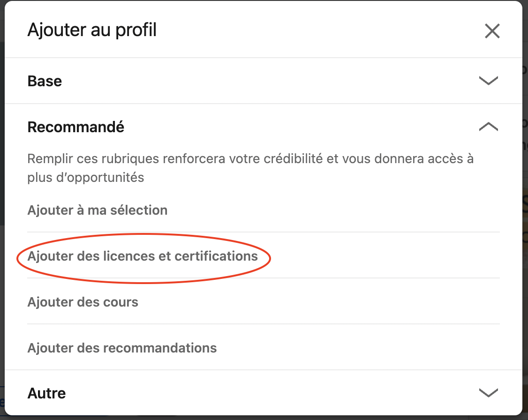Click the Base section heading text
Image resolution: width=528 pixels, height=420 pixels.
coord(45,81)
